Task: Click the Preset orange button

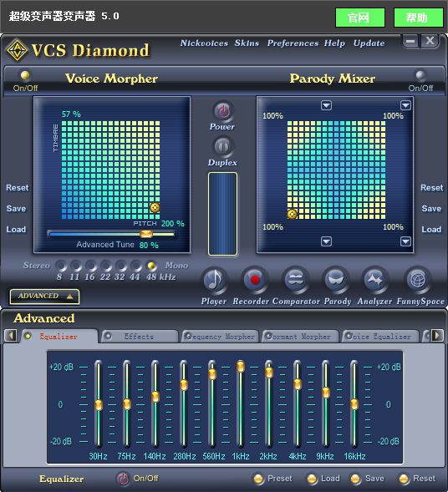Action: (258, 479)
